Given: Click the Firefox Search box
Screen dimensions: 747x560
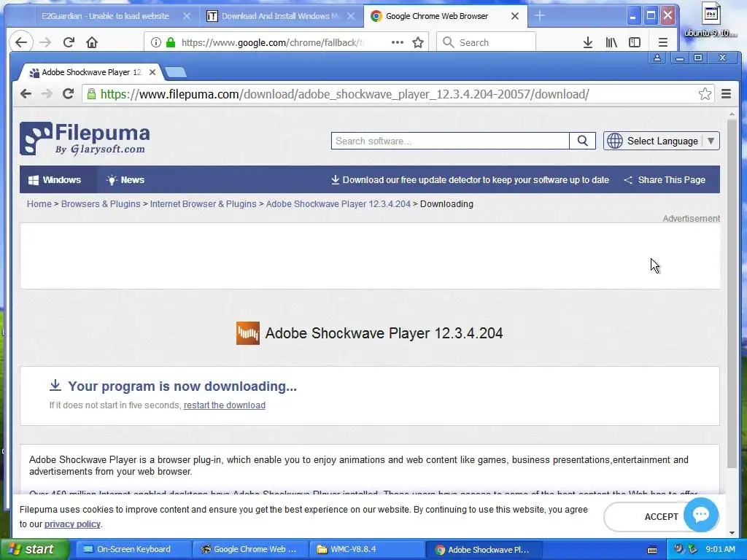Looking at the screenshot, I should (x=486, y=42).
